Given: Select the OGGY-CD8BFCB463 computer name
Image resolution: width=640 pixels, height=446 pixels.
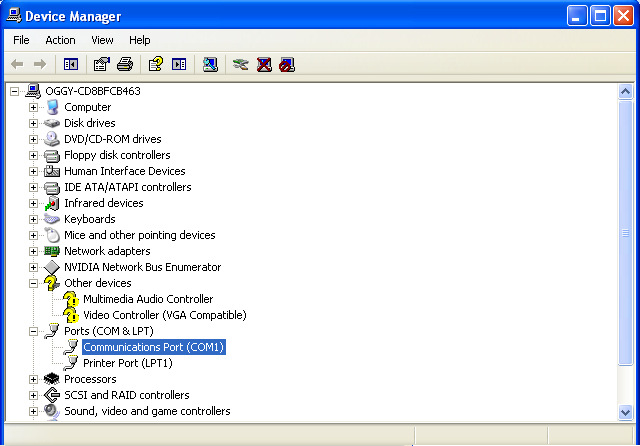Looking at the screenshot, I should [93, 91].
